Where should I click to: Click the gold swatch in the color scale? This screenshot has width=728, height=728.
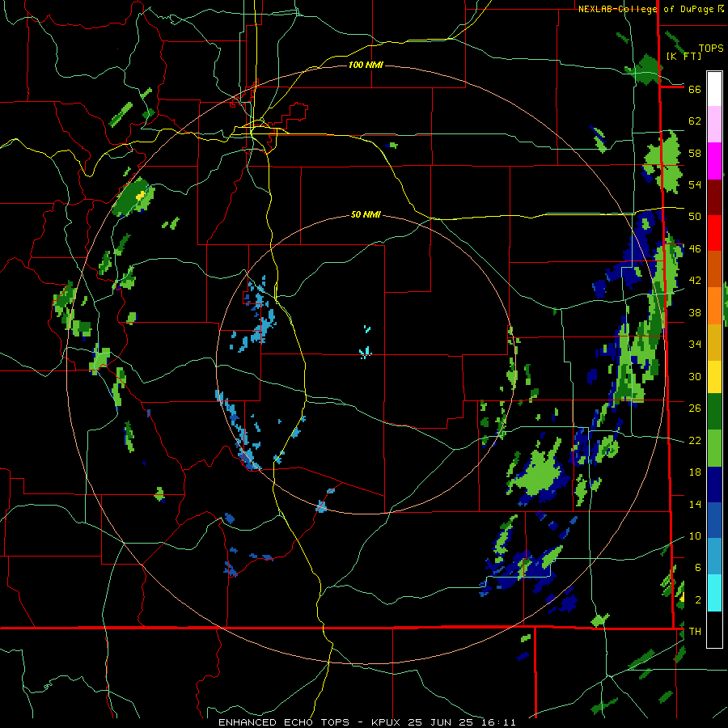[714, 343]
